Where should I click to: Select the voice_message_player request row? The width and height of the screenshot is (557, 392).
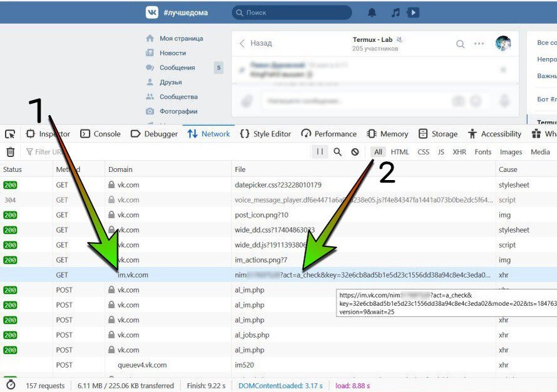[278, 199]
